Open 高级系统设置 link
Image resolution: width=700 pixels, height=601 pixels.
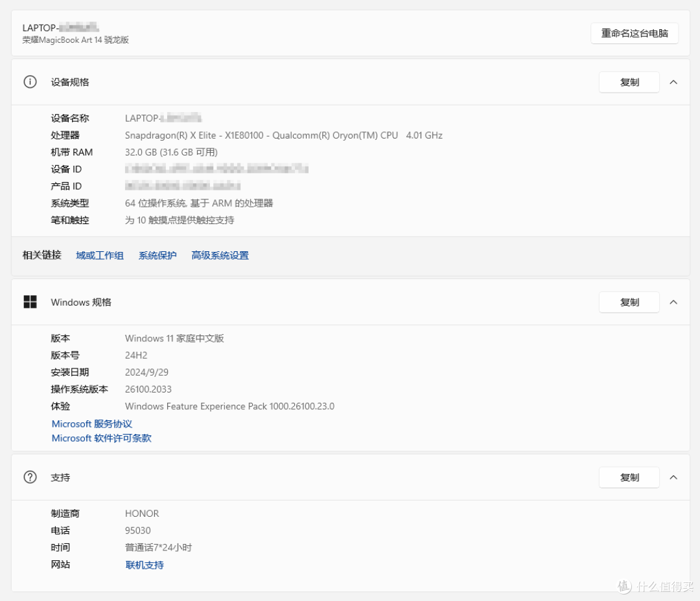pyautogui.click(x=220, y=256)
